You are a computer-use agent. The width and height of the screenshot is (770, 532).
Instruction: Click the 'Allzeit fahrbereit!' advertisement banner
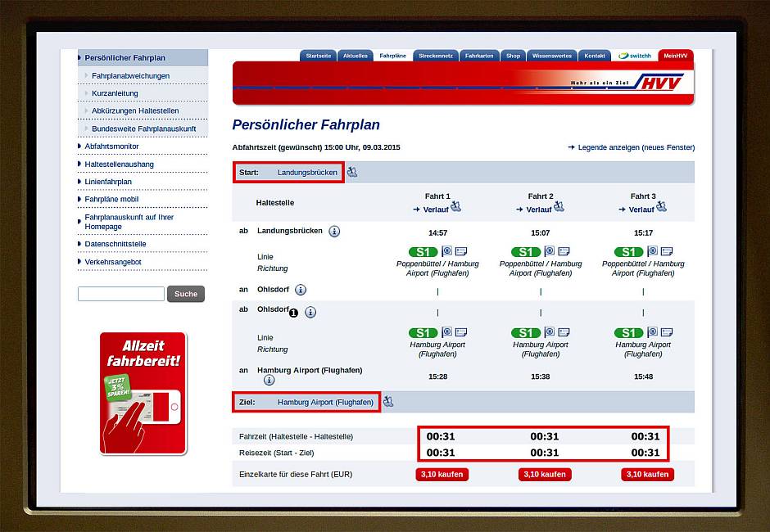click(x=143, y=393)
